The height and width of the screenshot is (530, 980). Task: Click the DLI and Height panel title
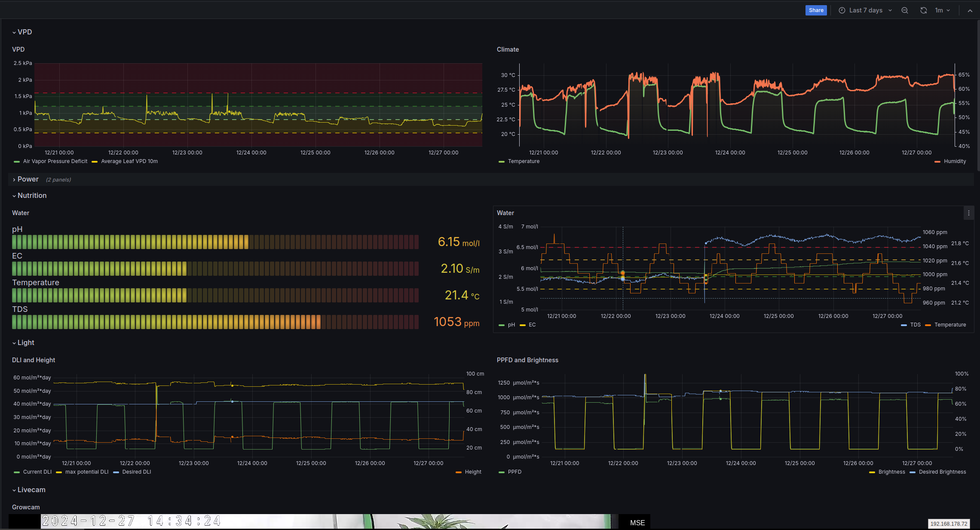click(x=34, y=360)
